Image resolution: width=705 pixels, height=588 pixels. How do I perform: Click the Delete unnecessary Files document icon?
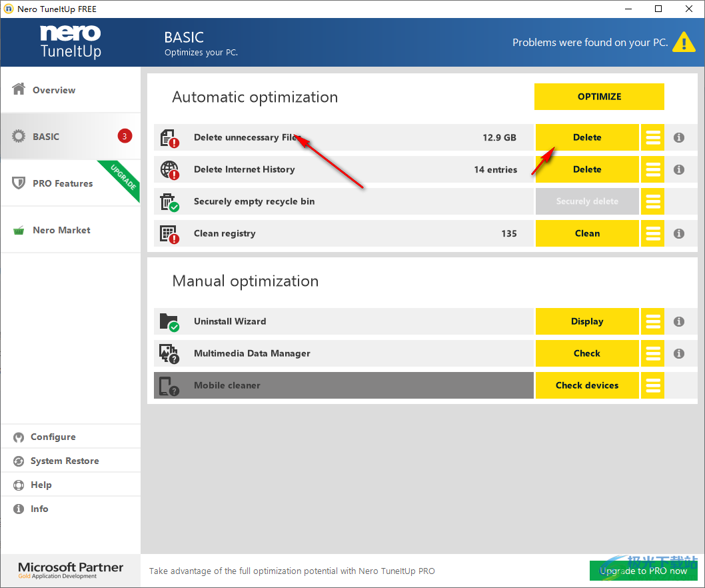pyautogui.click(x=169, y=138)
